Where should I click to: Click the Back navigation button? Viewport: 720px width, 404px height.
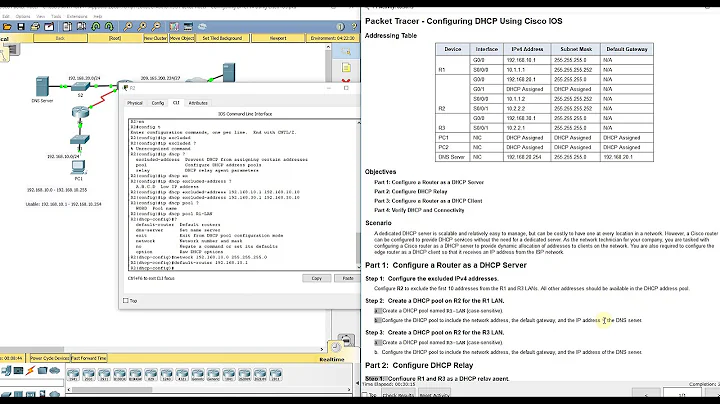(x=60, y=38)
